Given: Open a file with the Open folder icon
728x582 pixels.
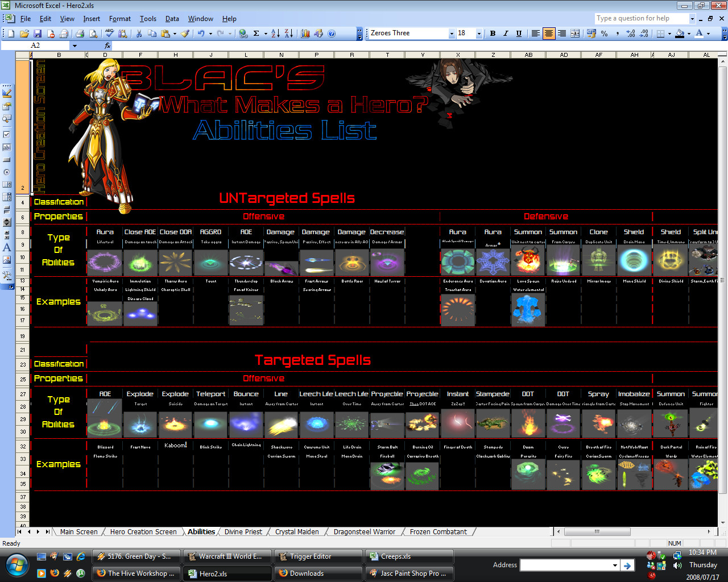Looking at the screenshot, I should click(x=24, y=34).
